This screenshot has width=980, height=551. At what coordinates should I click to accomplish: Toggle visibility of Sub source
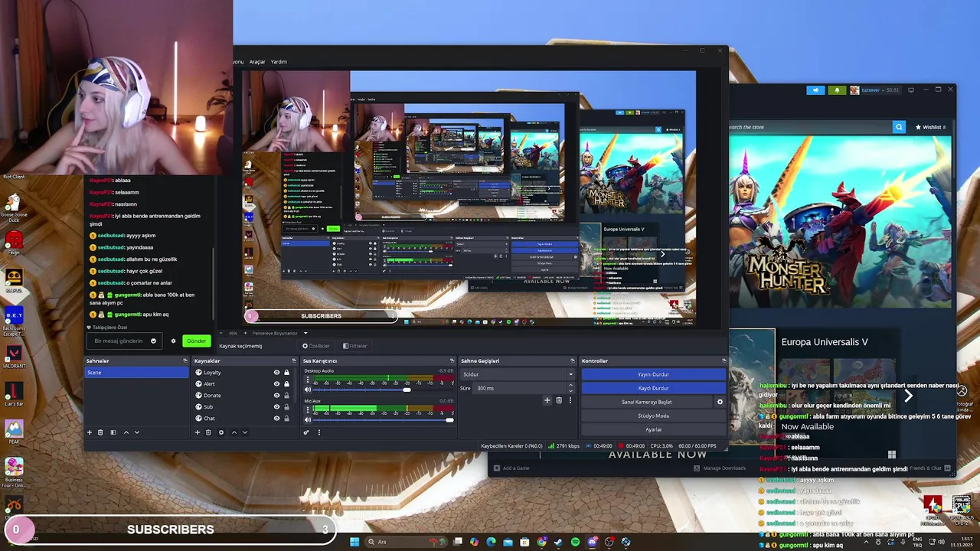point(276,407)
